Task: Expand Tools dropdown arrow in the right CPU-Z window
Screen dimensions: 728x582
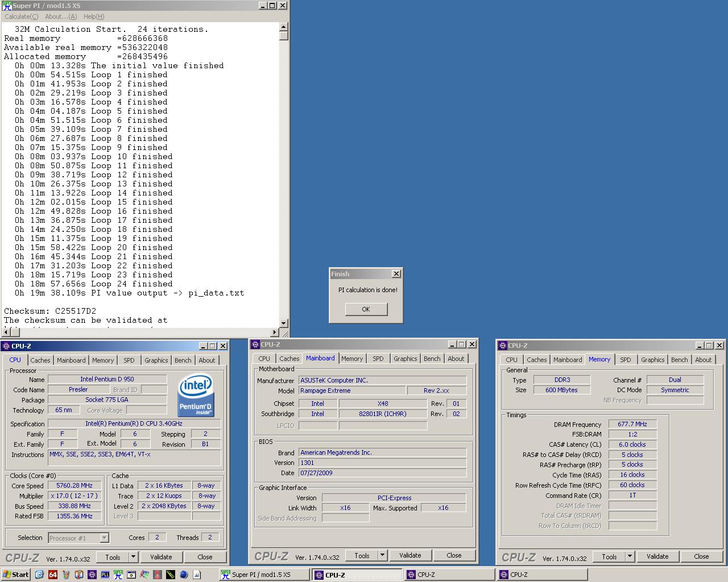Action: coord(630,556)
